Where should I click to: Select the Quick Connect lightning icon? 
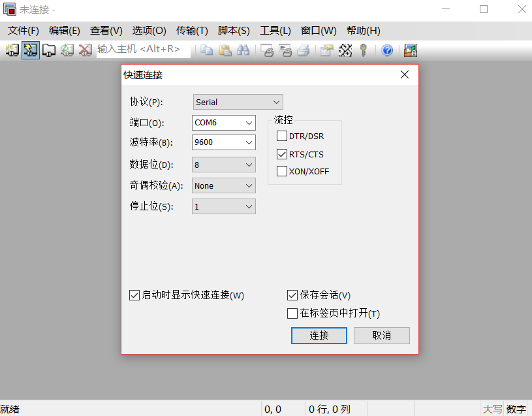click(30, 50)
